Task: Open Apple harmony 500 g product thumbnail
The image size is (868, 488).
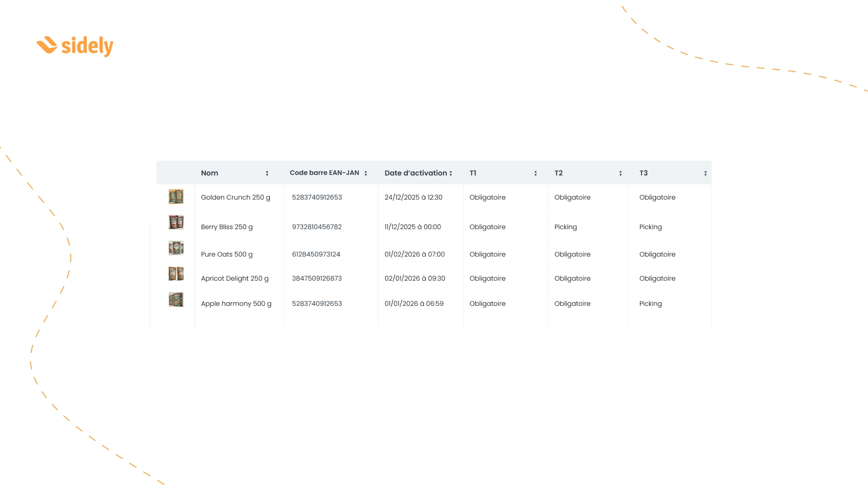Action: pyautogui.click(x=176, y=299)
